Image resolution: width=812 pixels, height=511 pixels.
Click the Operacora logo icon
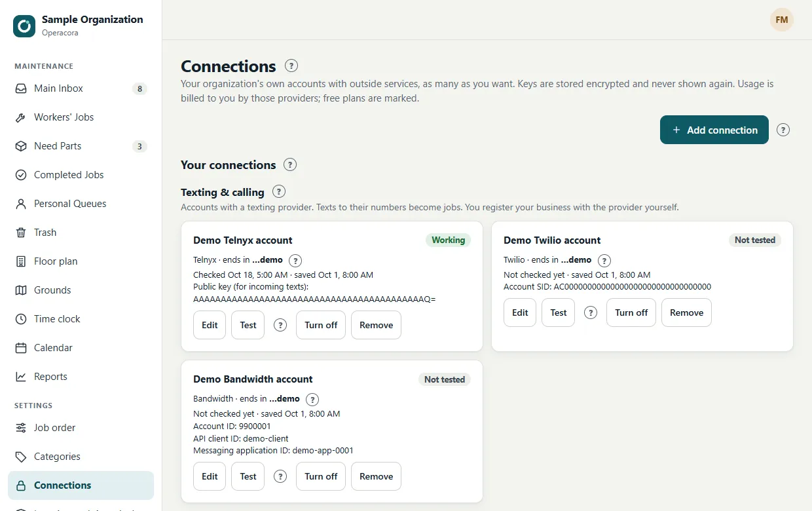24,26
